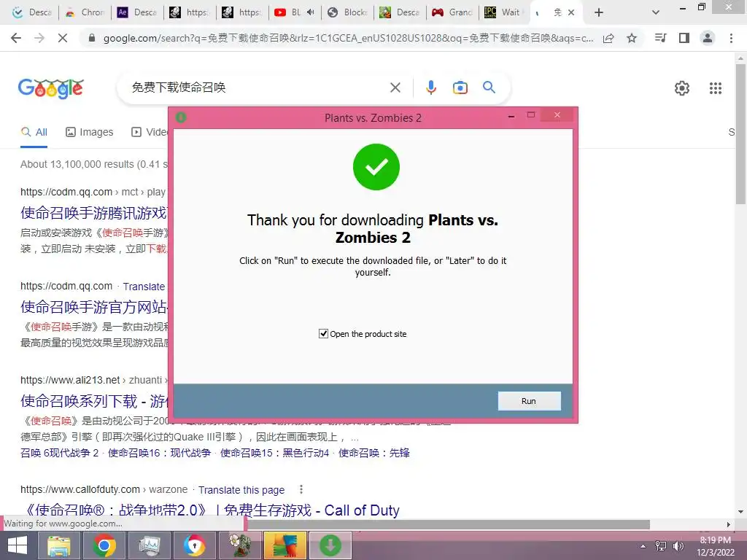This screenshot has height=560, width=747.
Task: Click the green download icon in dialog title bar
Action: click(x=181, y=117)
